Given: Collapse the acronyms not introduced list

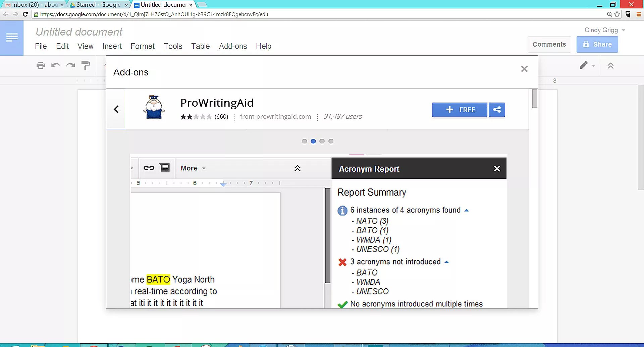Looking at the screenshot, I should coord(446,262).
